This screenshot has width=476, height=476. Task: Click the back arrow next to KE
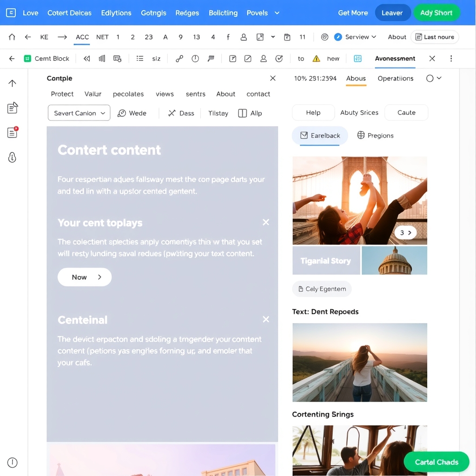[x=27, y=37]
